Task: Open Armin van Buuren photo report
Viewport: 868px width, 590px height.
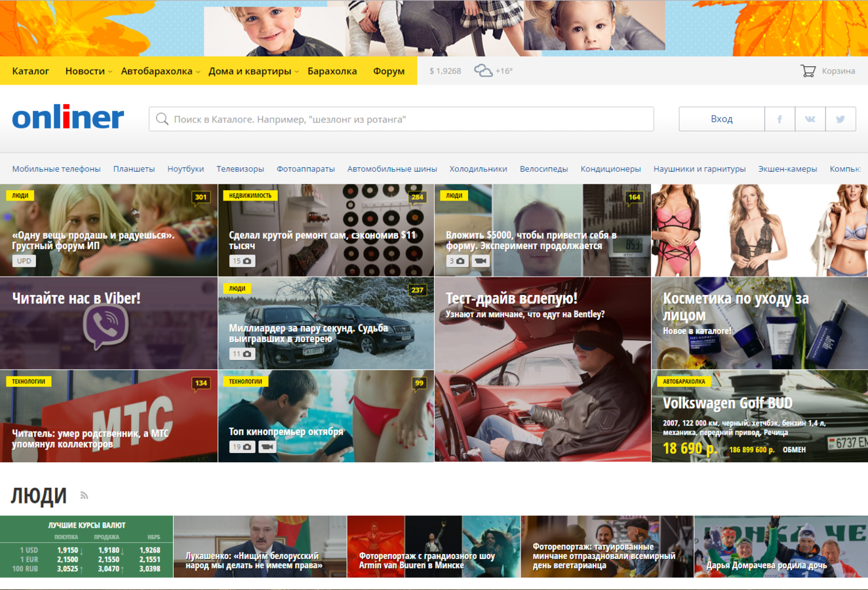Action: tap(433, 547)
